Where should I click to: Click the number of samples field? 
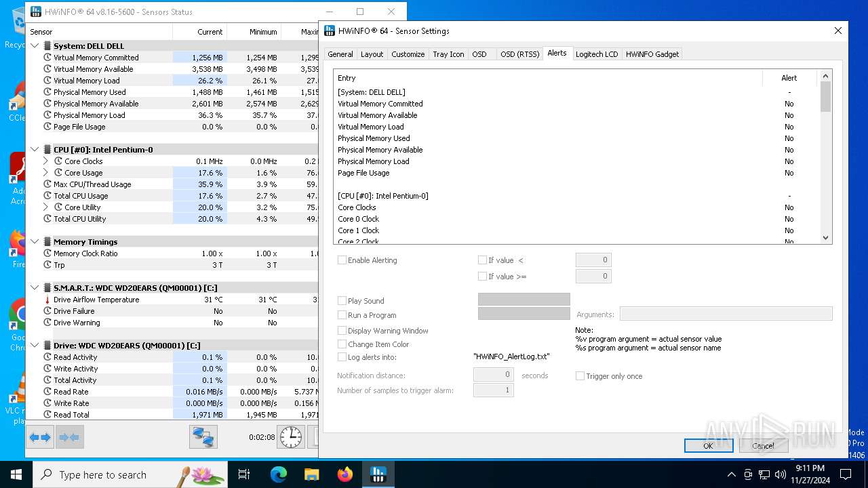click(494, 390)
